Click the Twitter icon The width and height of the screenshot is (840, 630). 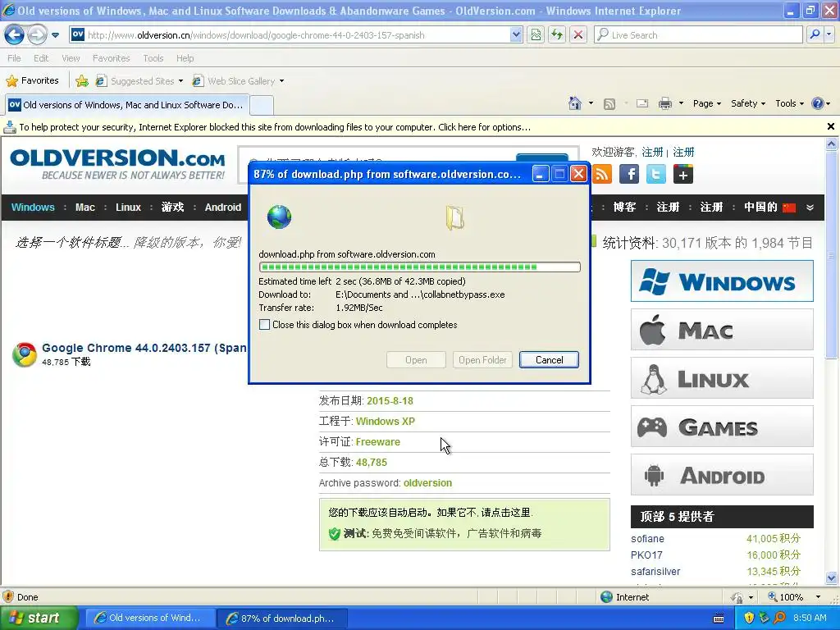655,174
